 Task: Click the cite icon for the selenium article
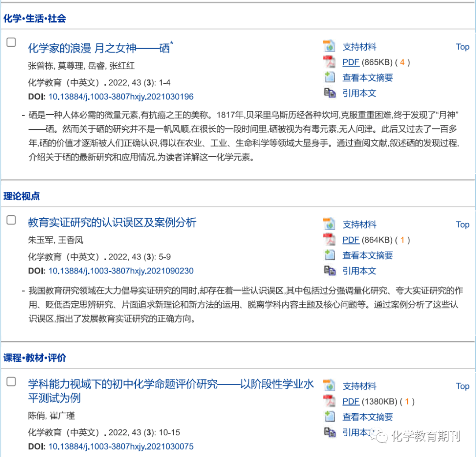(329, 93)
